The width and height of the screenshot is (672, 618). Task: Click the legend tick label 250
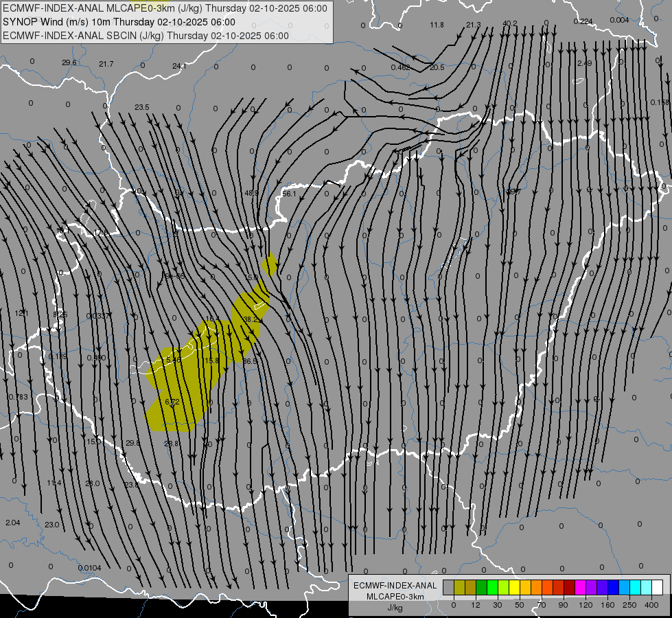tap(629, 605)
